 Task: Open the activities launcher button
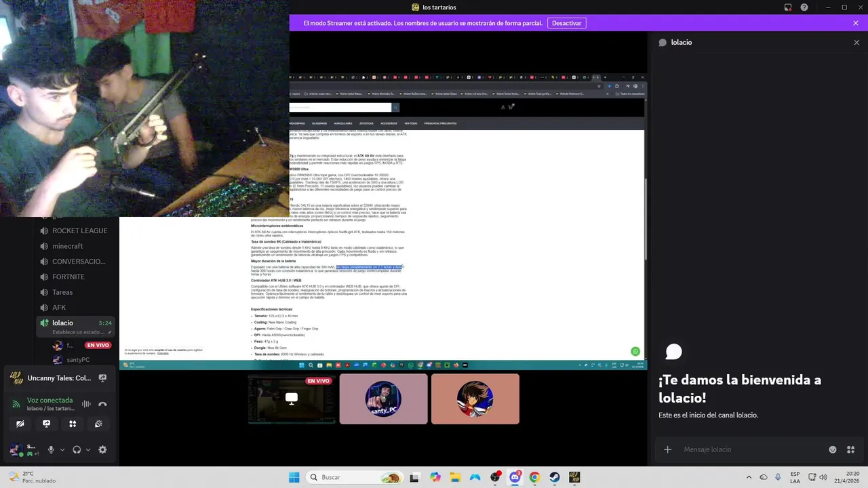click(73, 424)
